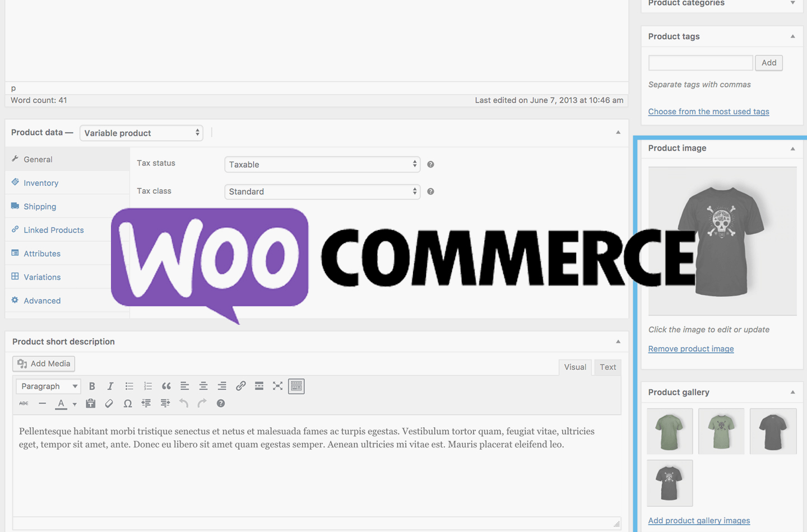The height and width of the screenshot is (532, 807).
Task: Collapse the Product short description panel
Action: pos(618,342)
